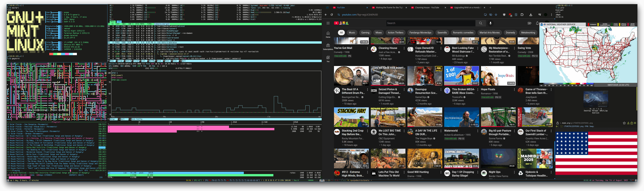Open the Waterworld movie title link
Screen dimensions: 644x191
(x=451, y=131)
